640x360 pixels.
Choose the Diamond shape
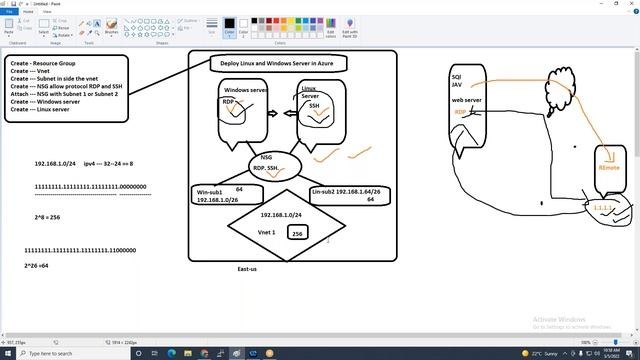point(133,28)
